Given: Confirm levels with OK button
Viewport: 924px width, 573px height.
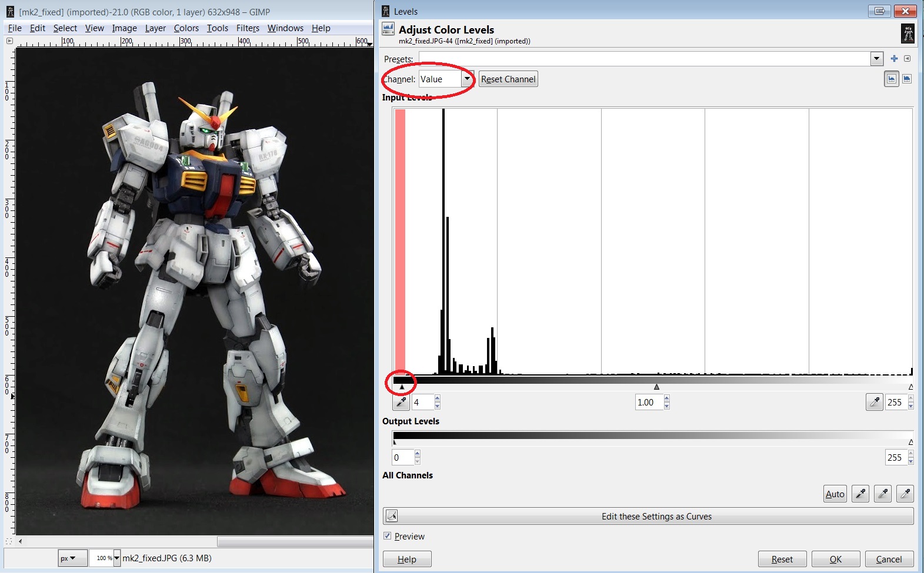Looking at the screenshot, I should 836,559.
